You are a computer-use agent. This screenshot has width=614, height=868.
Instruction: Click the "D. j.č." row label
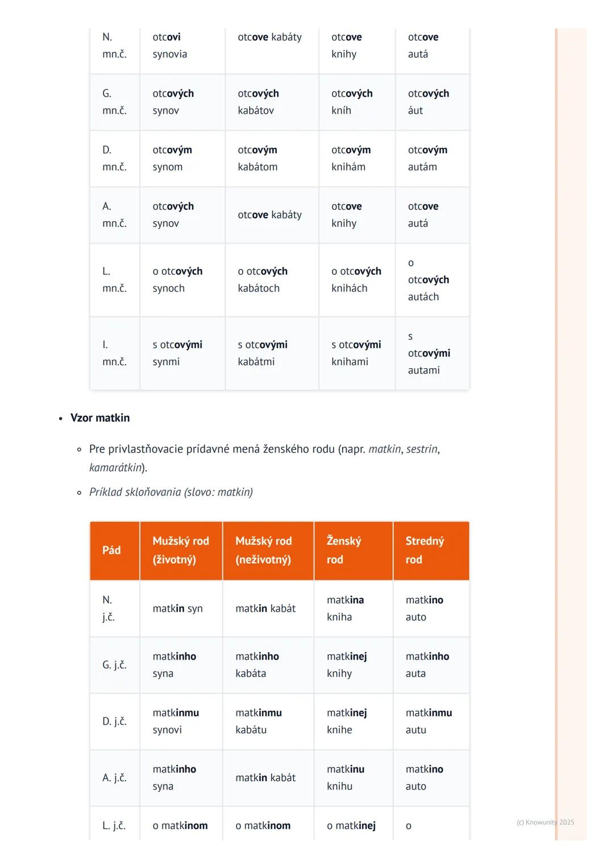(114, 721)
